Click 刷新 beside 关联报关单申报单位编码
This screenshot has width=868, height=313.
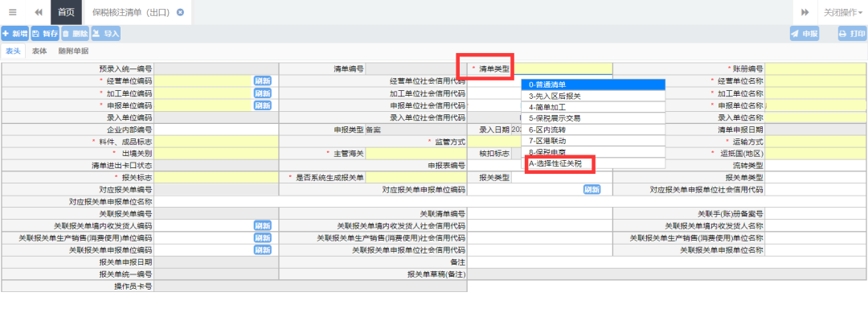tap(262, 250)
